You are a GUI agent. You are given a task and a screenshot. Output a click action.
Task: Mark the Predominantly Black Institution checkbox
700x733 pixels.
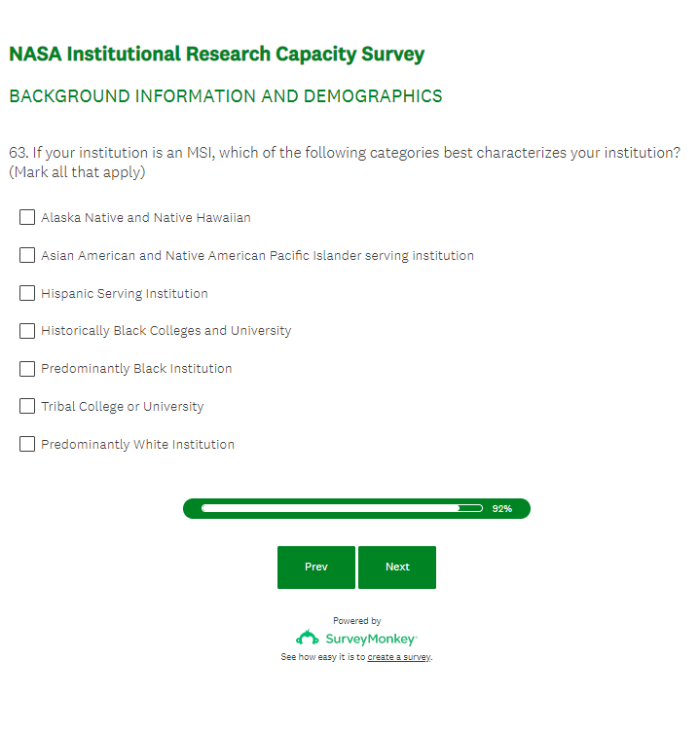coord(27,369)
